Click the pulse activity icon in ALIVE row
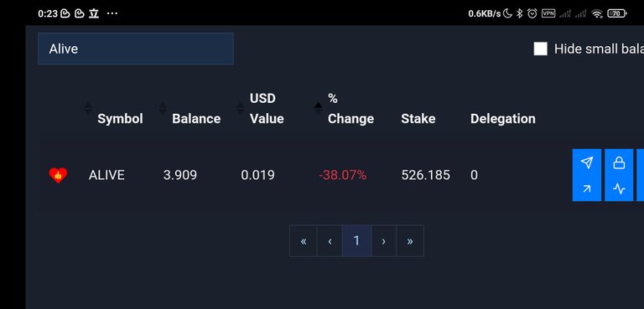The height and width of the screenshot is (309, 644). coord(619,188)
